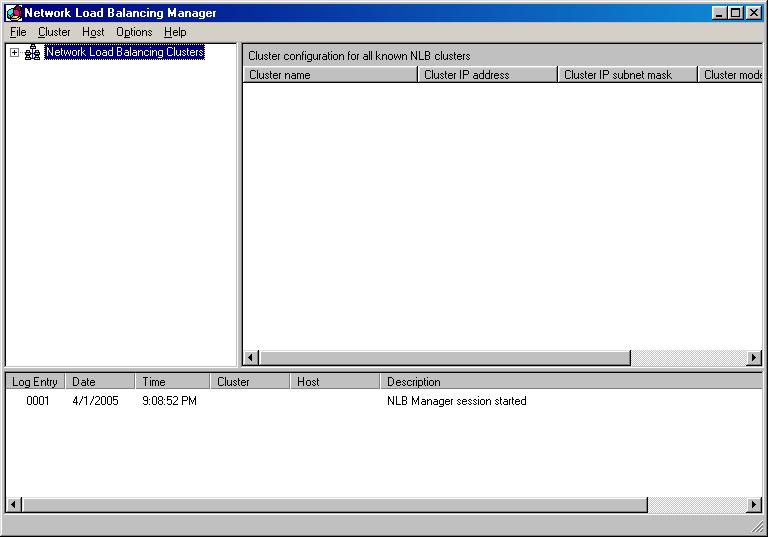
Task: Sort by Cluster IP address column header
Action: (488, 75)
